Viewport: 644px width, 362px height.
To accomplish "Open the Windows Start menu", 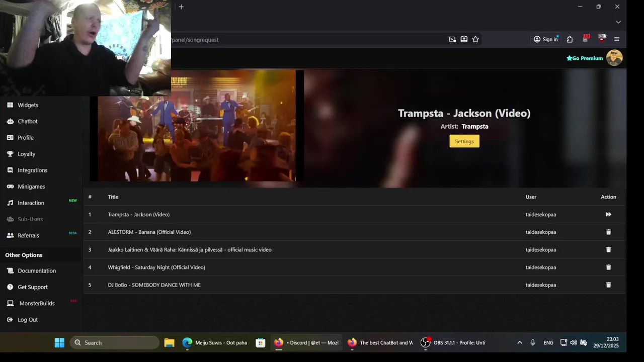I will (59, 342).
